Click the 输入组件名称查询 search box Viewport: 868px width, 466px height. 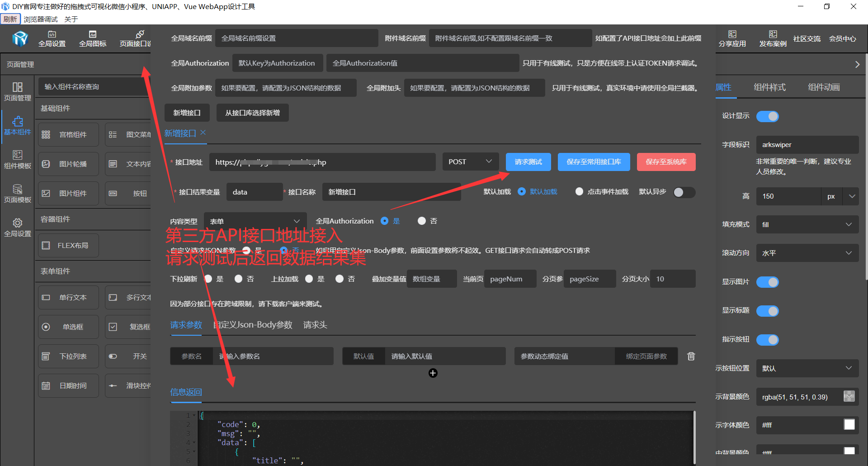point(94,86)
